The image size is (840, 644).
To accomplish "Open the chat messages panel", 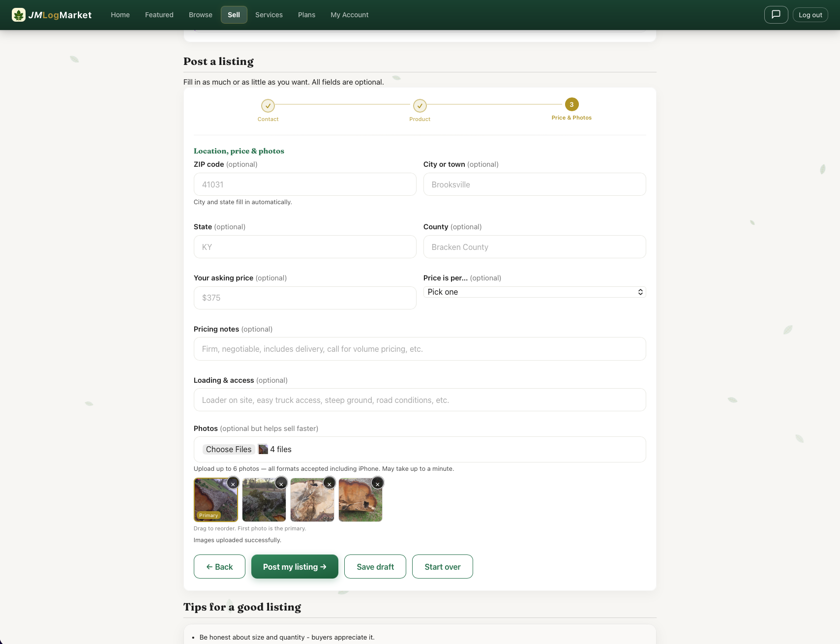I will [776, 15].
